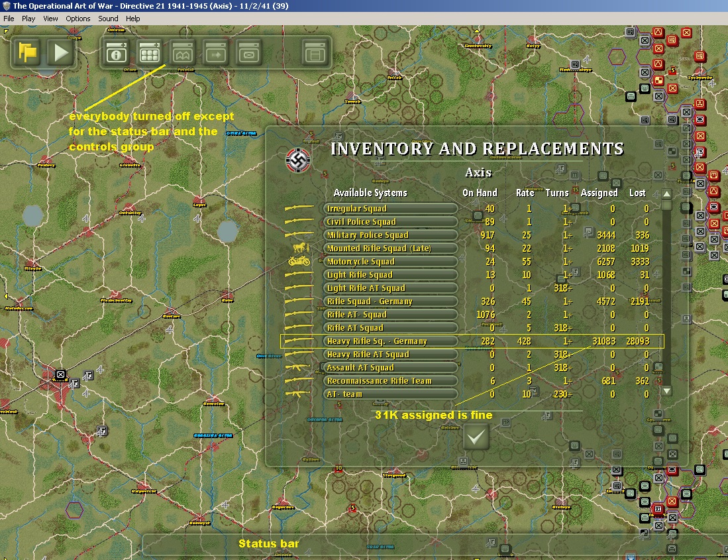Click the lost value "28093"
The width and height of the screenshot is (728, 560).
(638, 341)
